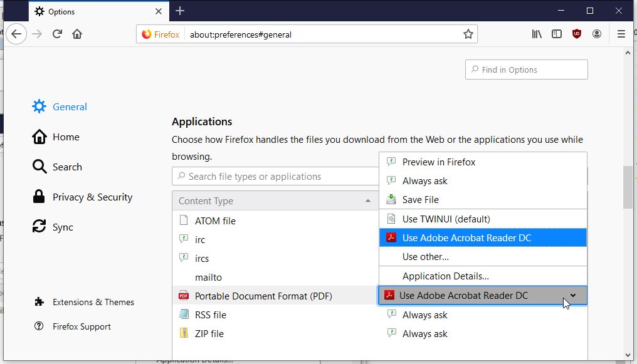Image resolution: width=637 pixels, height=364 pixels.
Task: Choose Use other... option
Action: pos(483,257)
